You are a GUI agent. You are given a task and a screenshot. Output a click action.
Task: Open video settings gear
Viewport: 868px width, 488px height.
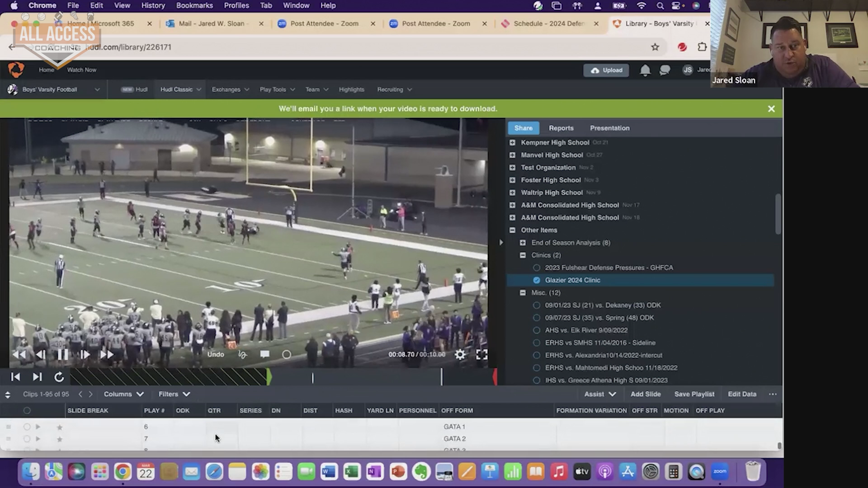(x=460, y=355)
